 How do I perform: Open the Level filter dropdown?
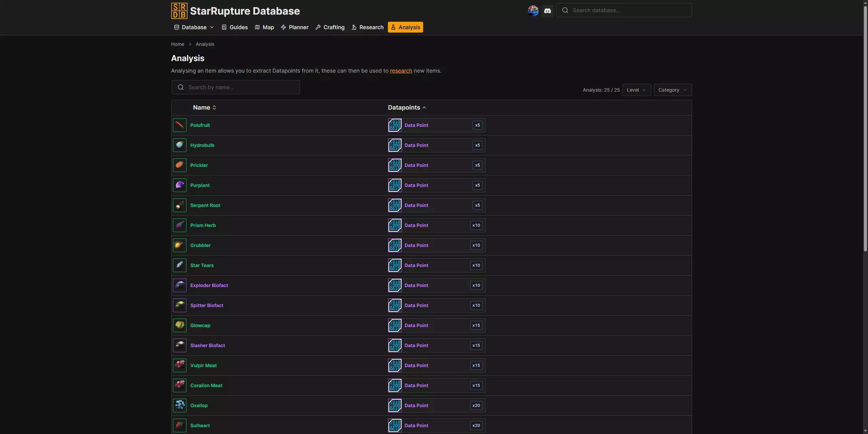point(636,90)
